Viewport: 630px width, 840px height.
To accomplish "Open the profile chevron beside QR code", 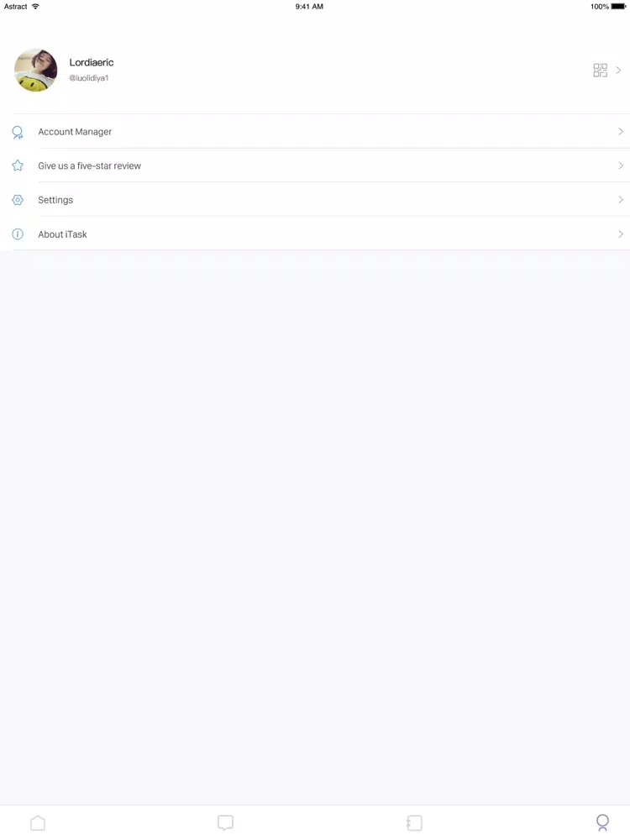I will tap(618, 71).
